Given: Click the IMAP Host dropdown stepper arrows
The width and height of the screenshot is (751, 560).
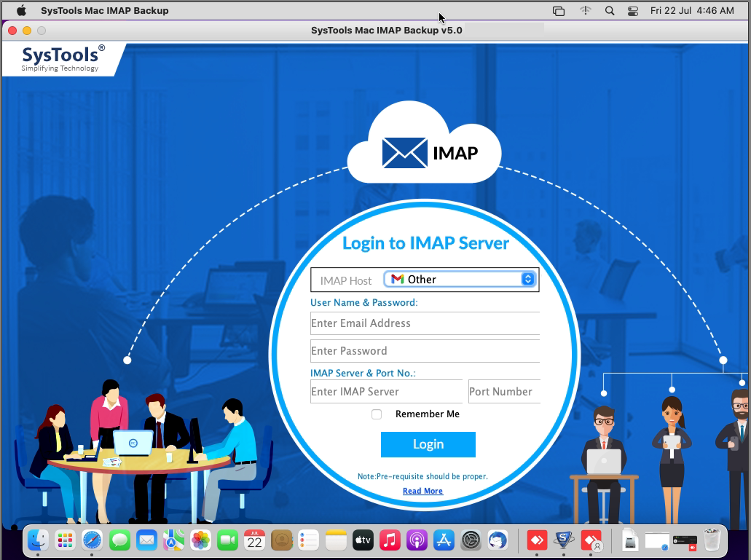Looking at the screenshot, I should coord(528,280).
